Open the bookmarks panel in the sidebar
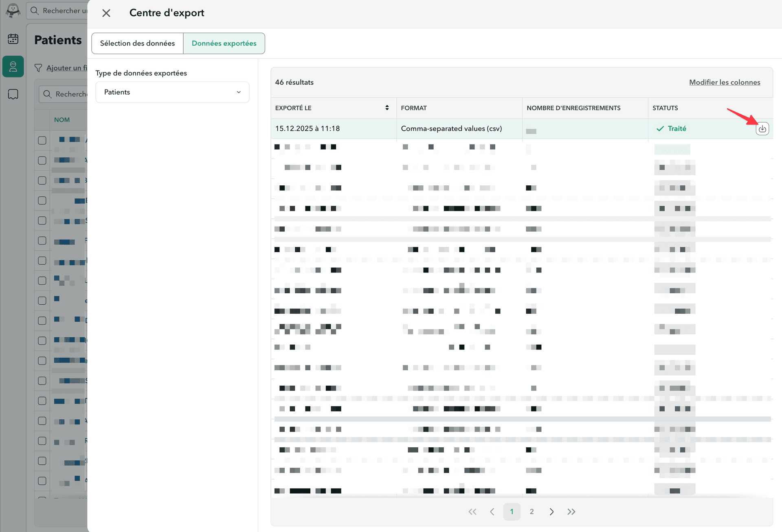Image resolution: width=782 pixels, height=532 pixels. point(13,94)
